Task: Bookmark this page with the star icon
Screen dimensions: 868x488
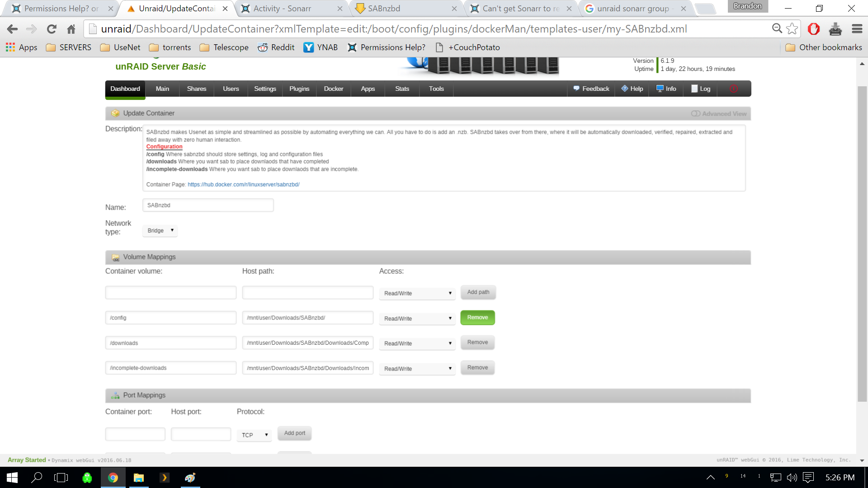Action: (792, 29)
